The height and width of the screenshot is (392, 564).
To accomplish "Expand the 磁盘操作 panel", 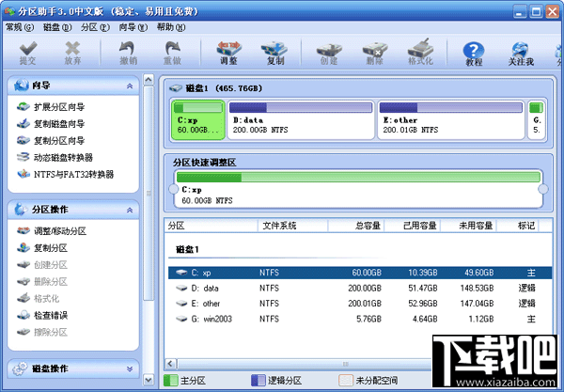I will tap(130, 369).
